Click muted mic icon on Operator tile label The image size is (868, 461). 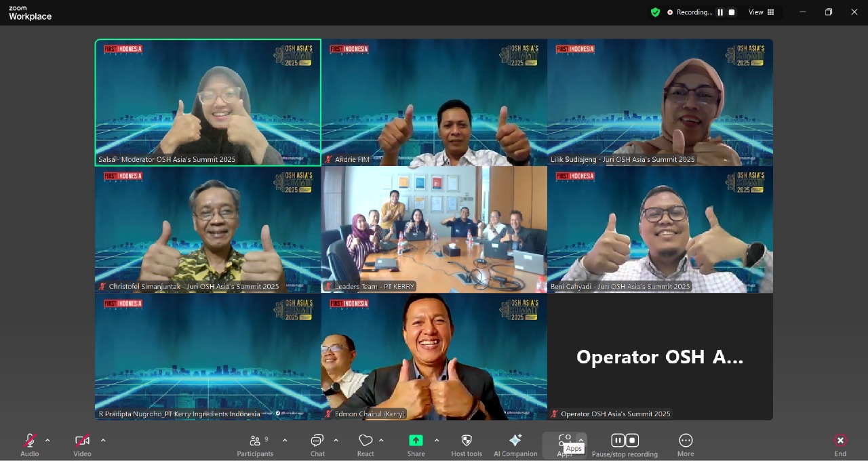pyautogui.click(x=555, y=414)
